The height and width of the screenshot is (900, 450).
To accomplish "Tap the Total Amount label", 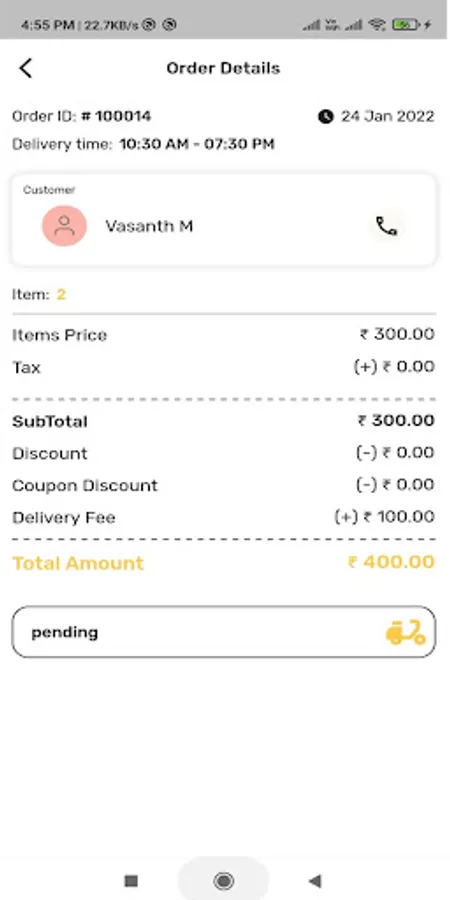I will click(78, 563).
